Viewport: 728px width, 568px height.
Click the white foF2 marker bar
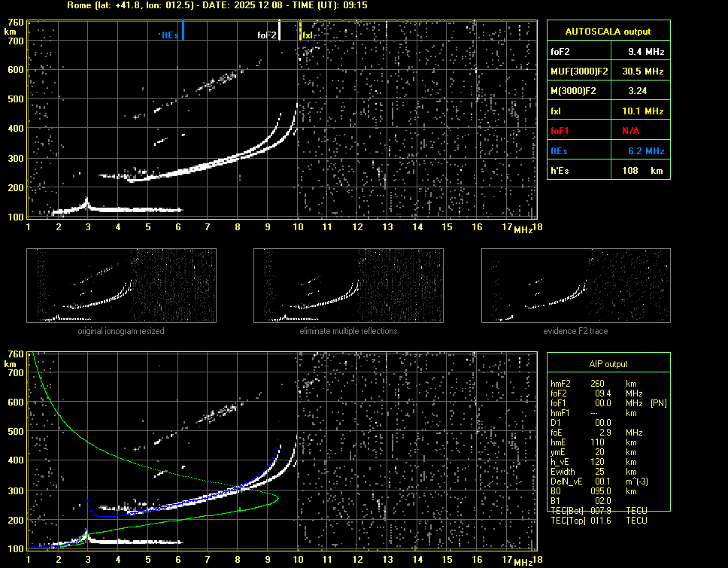280,31
